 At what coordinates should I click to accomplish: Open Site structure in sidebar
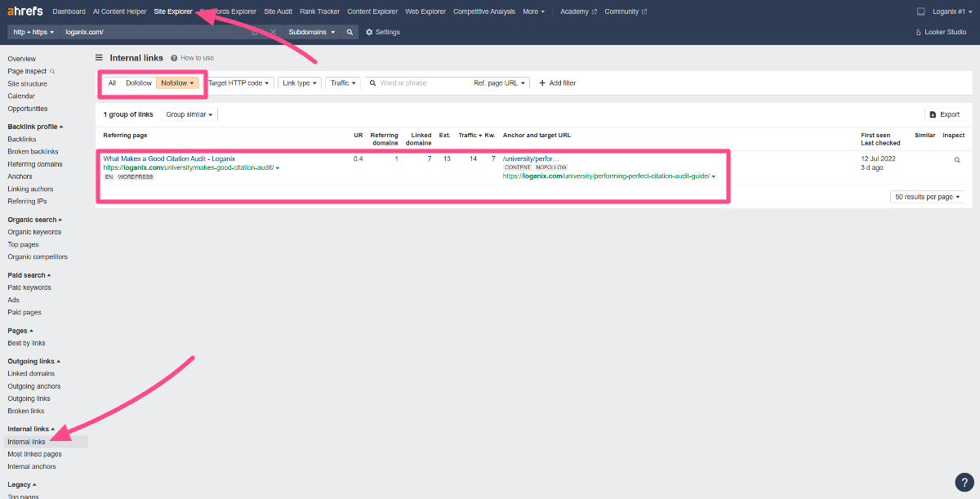[28, 83]
